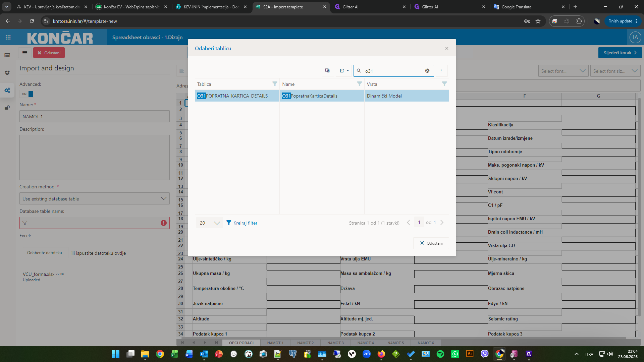Open the three-dot more options menu in dialog

[x=441, y=71]
